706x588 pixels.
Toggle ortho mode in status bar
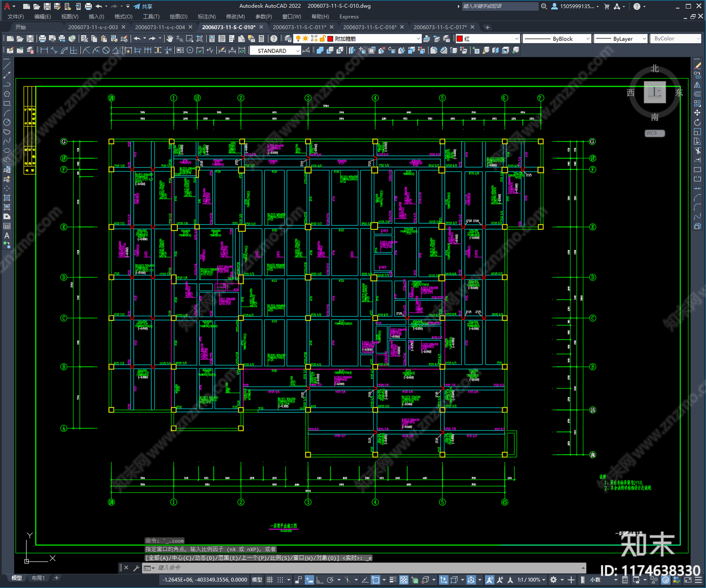click(x=319, y=580)
